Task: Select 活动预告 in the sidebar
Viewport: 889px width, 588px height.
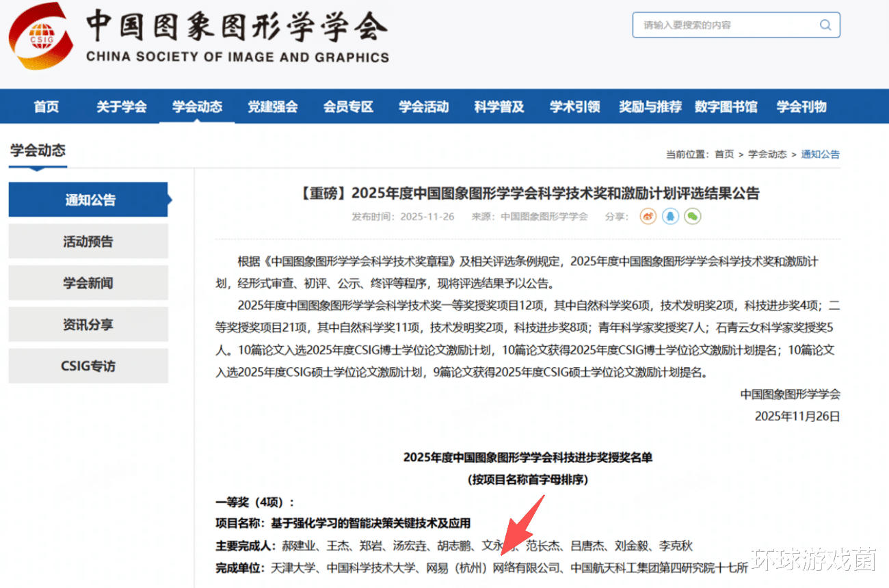Action: tap(88, 241)
